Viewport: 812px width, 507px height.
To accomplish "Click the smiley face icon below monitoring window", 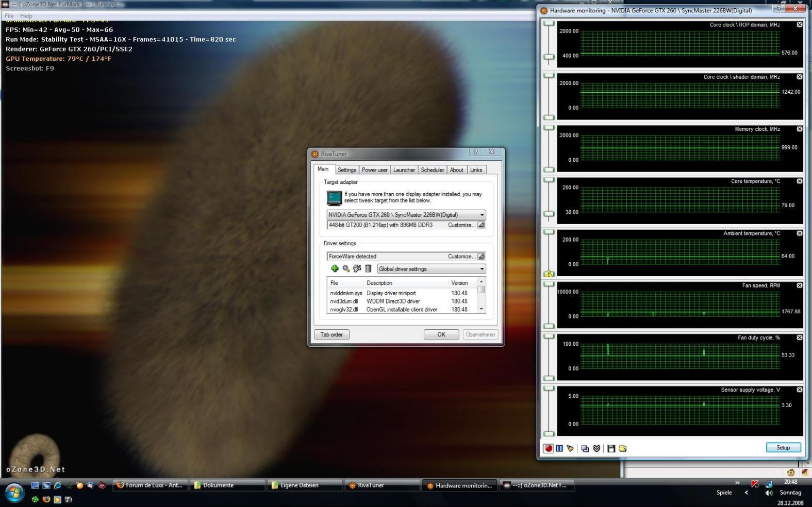I will [x=791, y=472].
